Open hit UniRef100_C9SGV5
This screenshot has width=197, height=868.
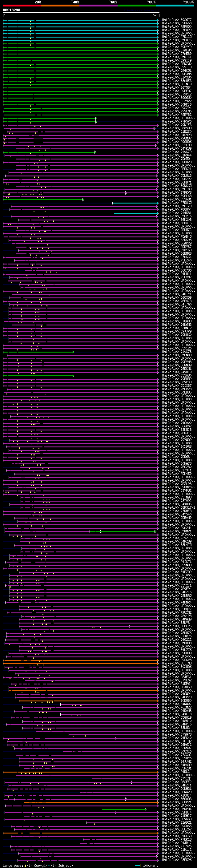pos(177,660)
